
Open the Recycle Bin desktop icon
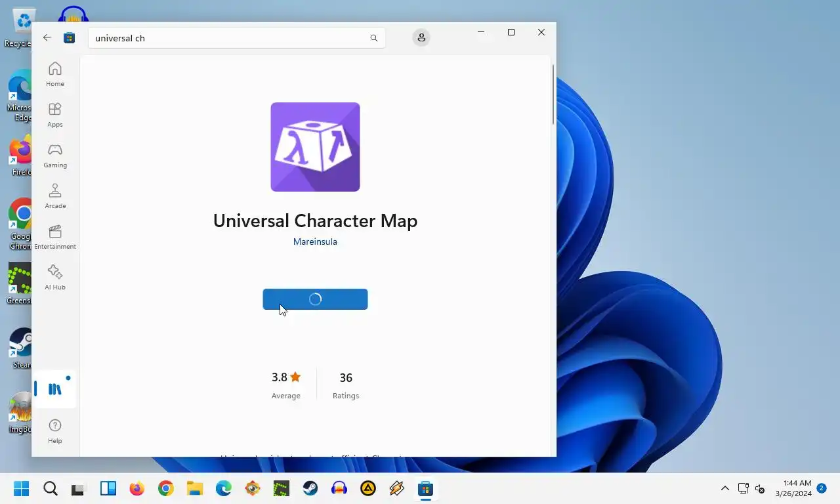21,28
